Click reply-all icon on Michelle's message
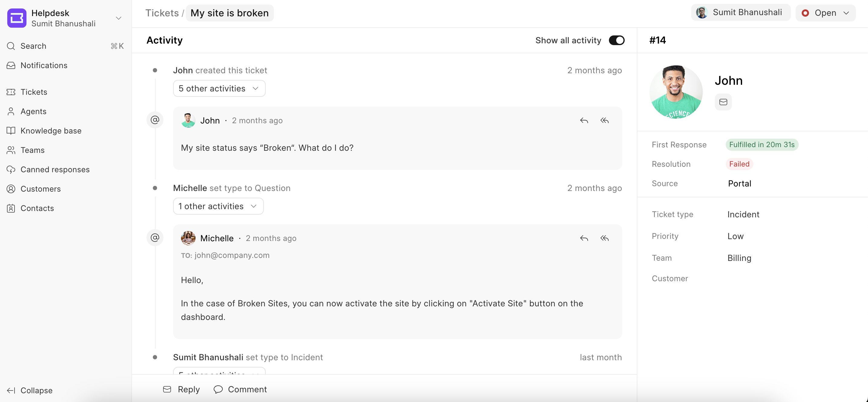Screen dimensions: 868x402 coord(604,239)
